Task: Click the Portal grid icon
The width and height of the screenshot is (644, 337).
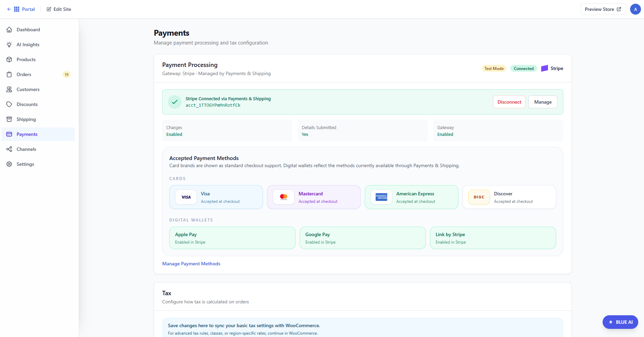Action: click(x=17, y=9)
